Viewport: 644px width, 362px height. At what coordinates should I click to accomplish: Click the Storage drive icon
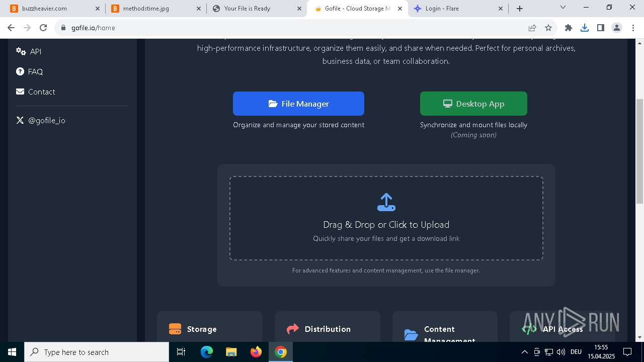click(175, 329)
